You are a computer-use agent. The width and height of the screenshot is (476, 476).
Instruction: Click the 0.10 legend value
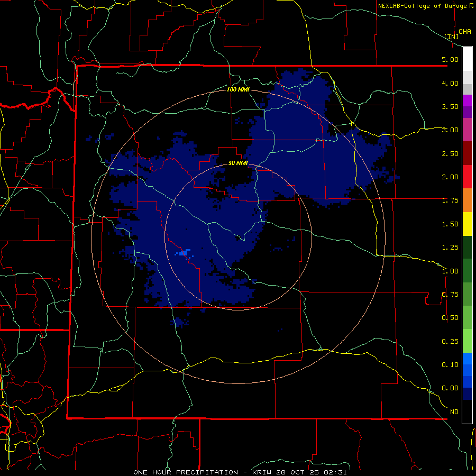[450, 365]
